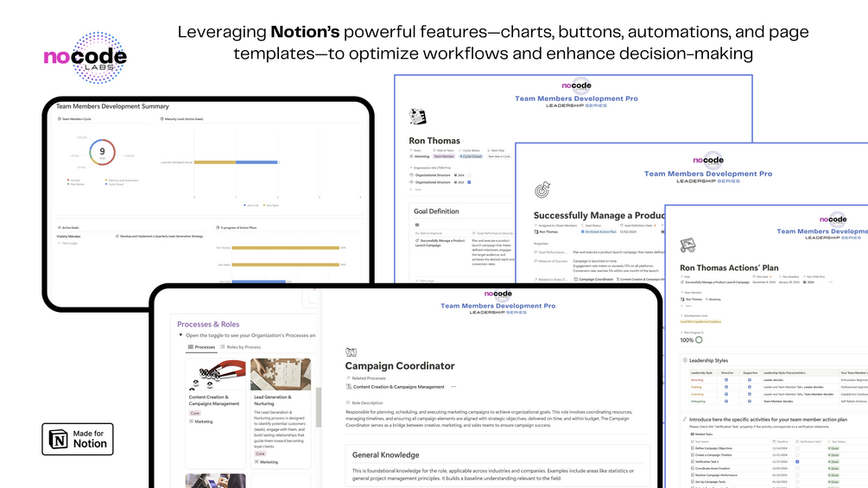Toggle the Supportive checkbox in Training row

[750, 387]
